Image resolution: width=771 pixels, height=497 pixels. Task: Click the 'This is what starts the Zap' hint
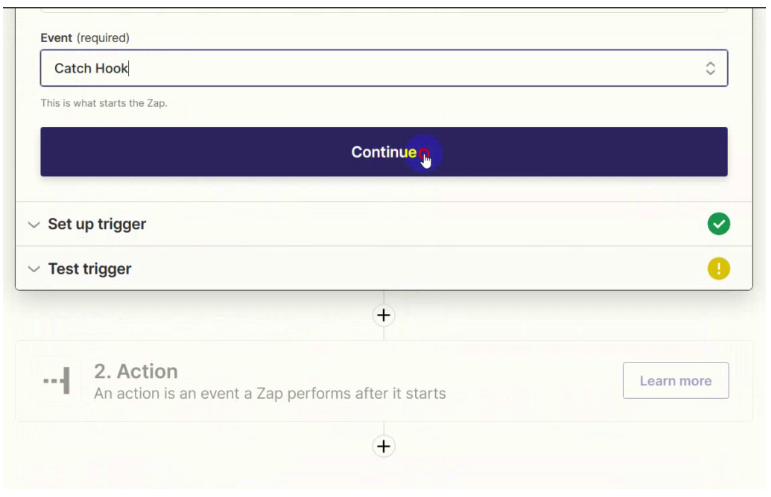tap(104, 103)
